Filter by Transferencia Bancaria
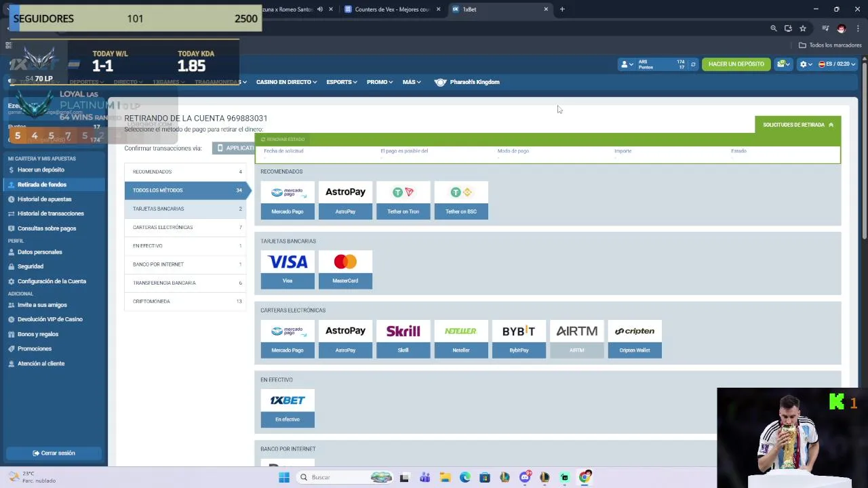 click(186, 283)
